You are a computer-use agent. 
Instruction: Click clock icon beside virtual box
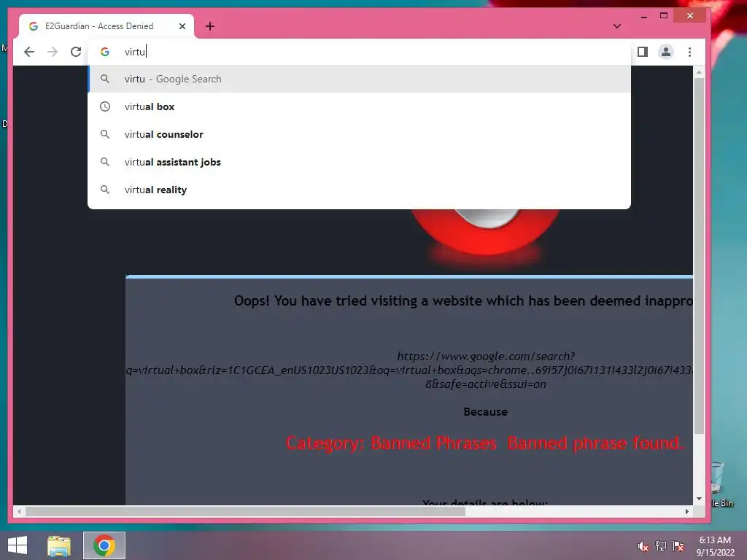point(105,106)
